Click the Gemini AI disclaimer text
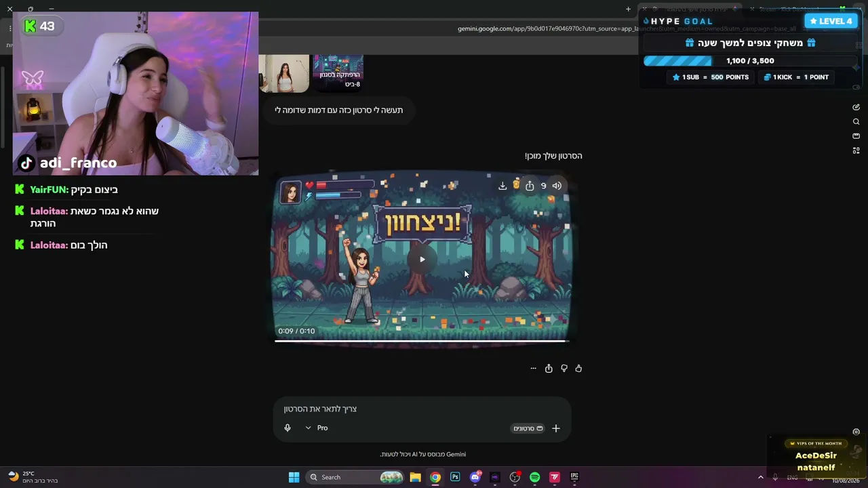The image size is (868, 488). click(422, 454)
